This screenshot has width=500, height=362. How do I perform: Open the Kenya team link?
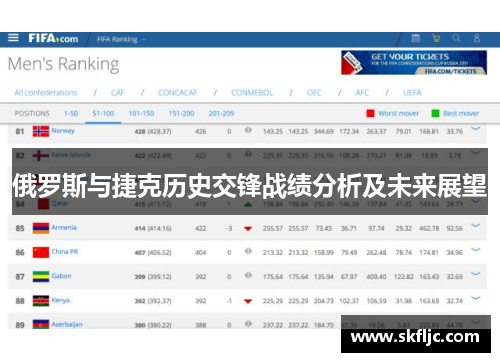click(61, 300)
